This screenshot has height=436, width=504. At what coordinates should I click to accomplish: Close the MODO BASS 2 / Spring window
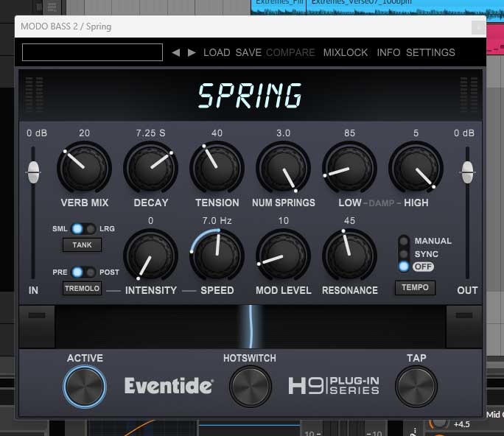(478, 27)
